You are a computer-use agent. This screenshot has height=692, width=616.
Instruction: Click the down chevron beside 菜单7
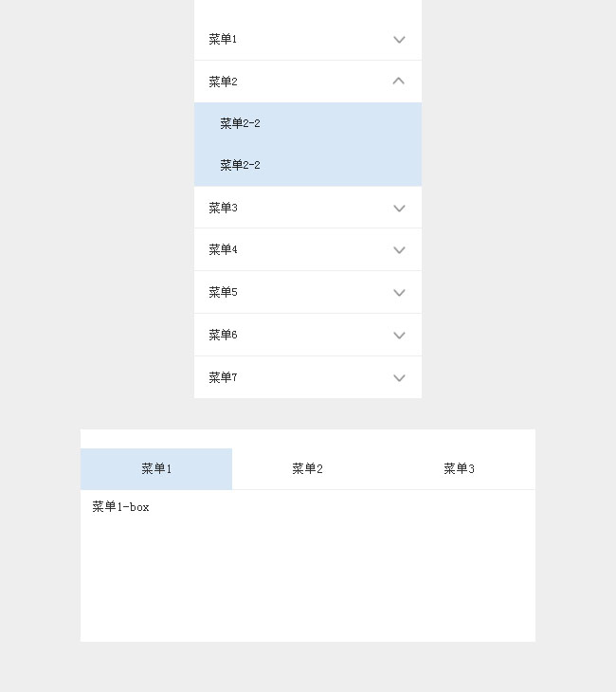tap(399, 378)
